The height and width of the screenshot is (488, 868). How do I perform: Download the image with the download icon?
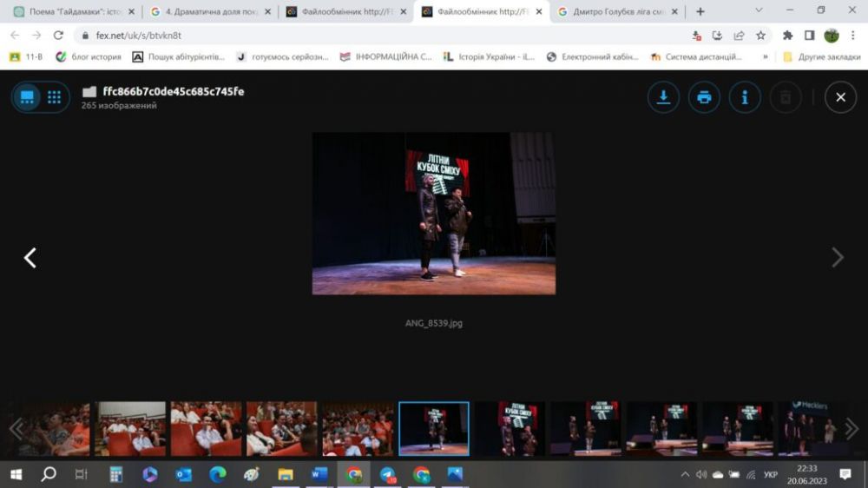pyautogui.click(x=663, y=97)
